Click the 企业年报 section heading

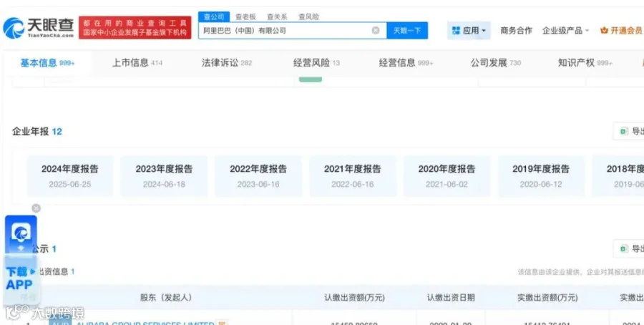click(x=37, y=132)
